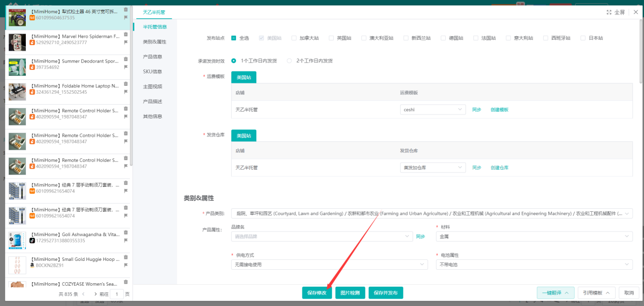Click the 保存修改 button
Viewport: 644px width, 306px height.
pos(317,293)
